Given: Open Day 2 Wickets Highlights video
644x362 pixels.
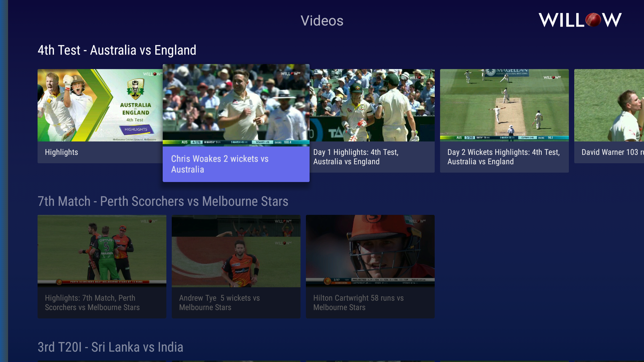Looking at the screenshot, I should click(x=504, y=121).
